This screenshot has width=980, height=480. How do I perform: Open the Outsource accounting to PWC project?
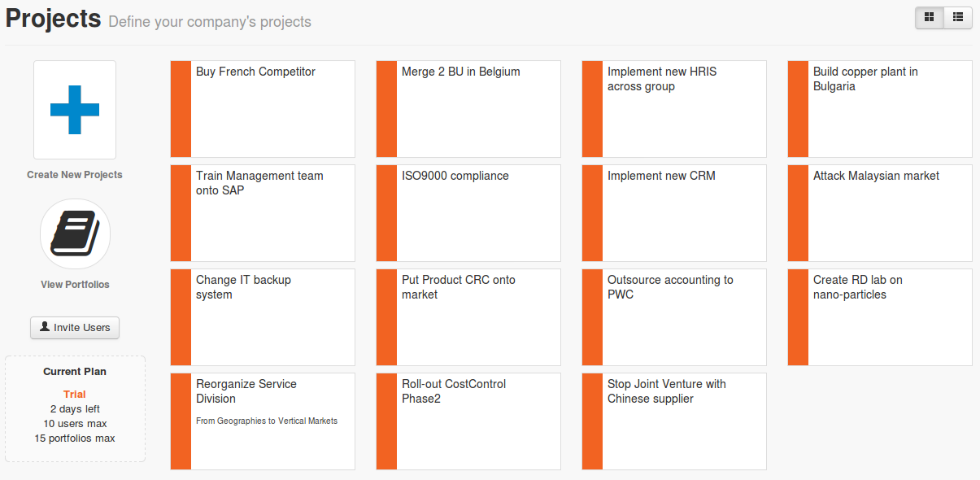coord(673,317)
